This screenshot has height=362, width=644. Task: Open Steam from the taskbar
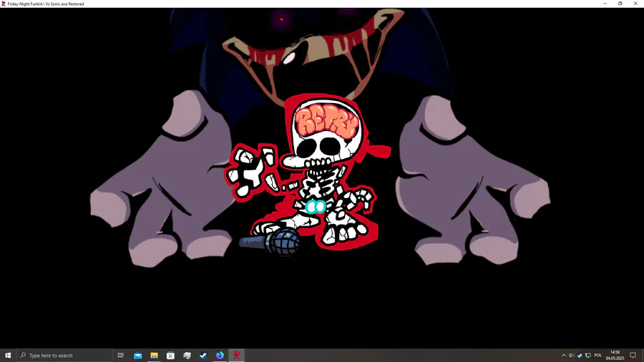pos(203,356)
